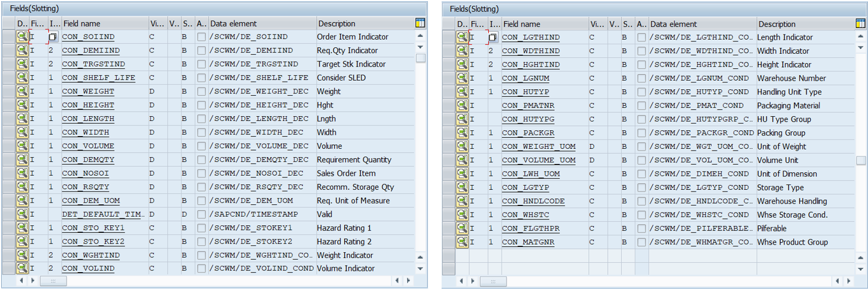Toggle the checkbox in CON_SHELF_LIFE row

(x=201, y=78)
